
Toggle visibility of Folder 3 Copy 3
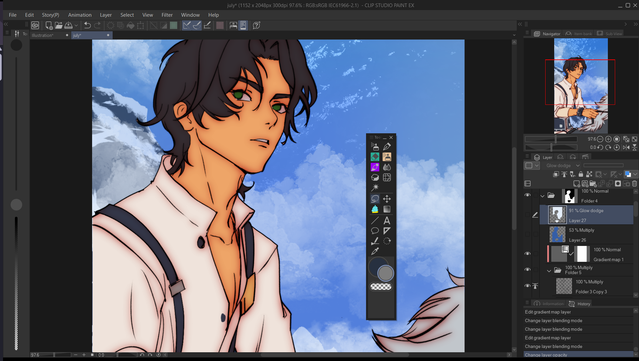(x=527, y=286)
